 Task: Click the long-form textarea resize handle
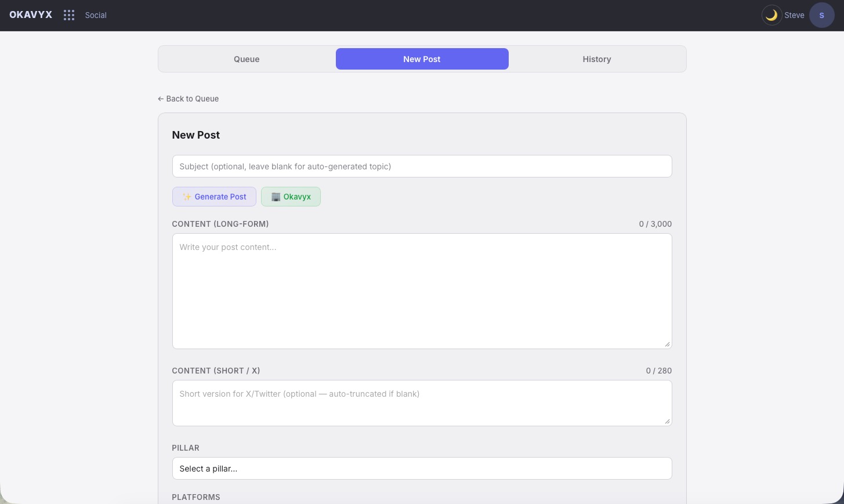pyautogui.click(x=667, y=343)
